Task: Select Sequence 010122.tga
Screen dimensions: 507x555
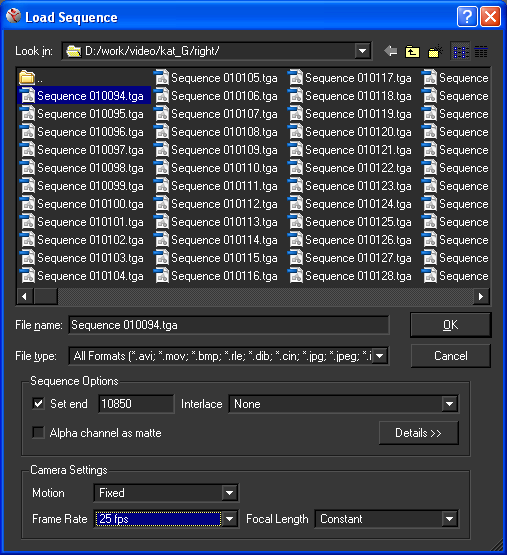Action: tap(350, 168)
